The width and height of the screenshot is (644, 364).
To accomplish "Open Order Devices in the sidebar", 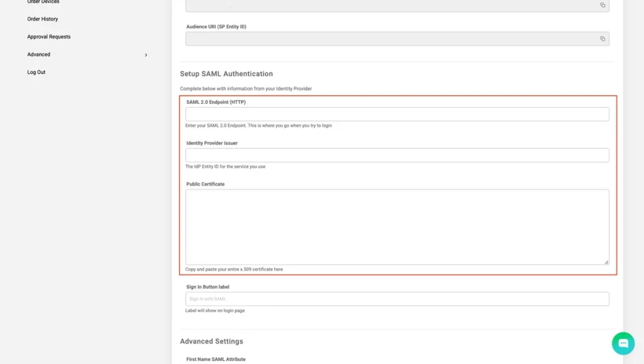I will pyautogui.click(x=43, y=2).
